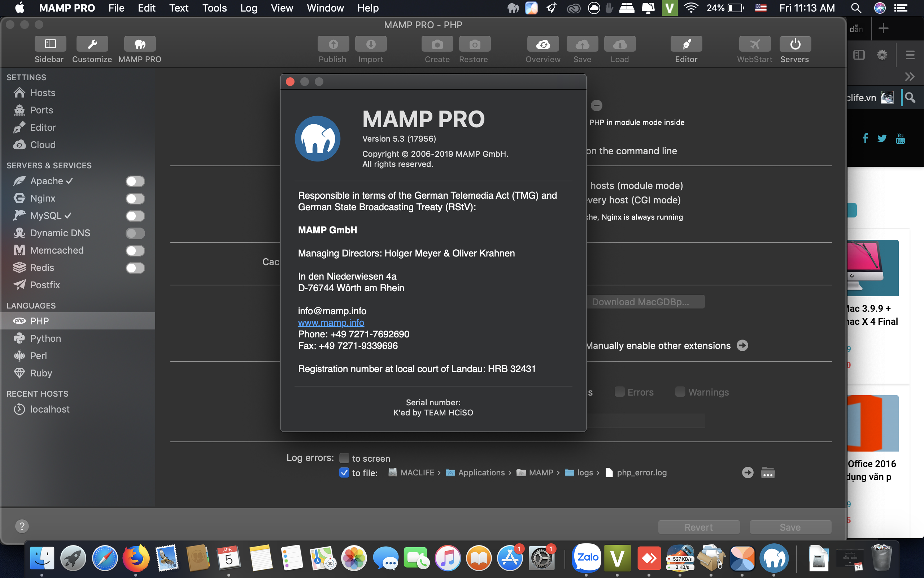
Task: Check the Errors checkbox
Action: point(619,392)
